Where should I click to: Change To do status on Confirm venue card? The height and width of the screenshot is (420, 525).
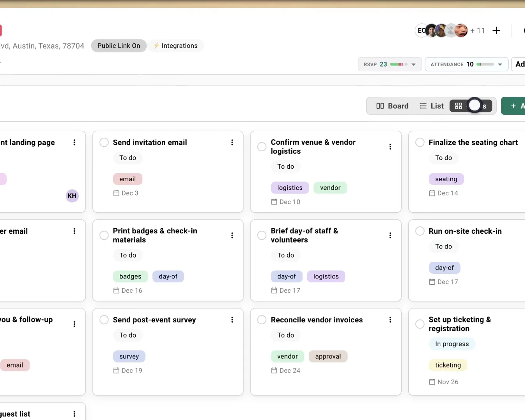(285, 166)
